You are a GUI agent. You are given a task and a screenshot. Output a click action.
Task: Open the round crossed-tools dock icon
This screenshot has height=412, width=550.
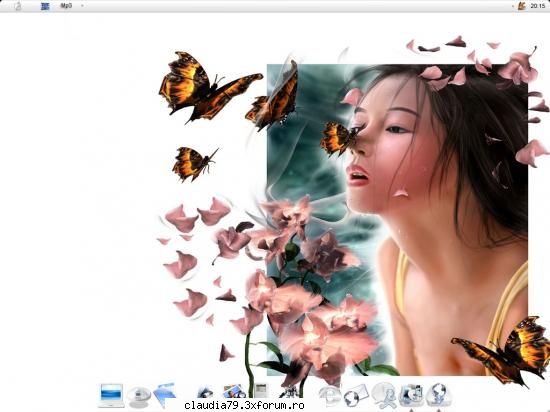(384, 395)
